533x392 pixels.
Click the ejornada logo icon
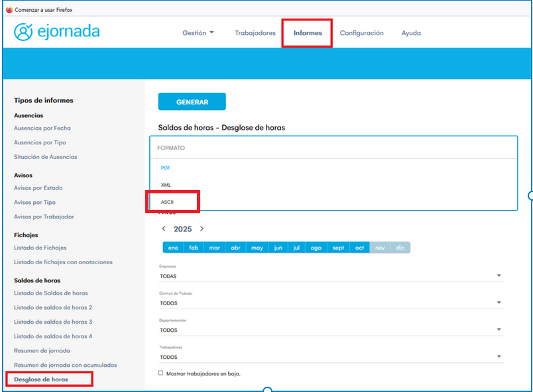[23, 32]
